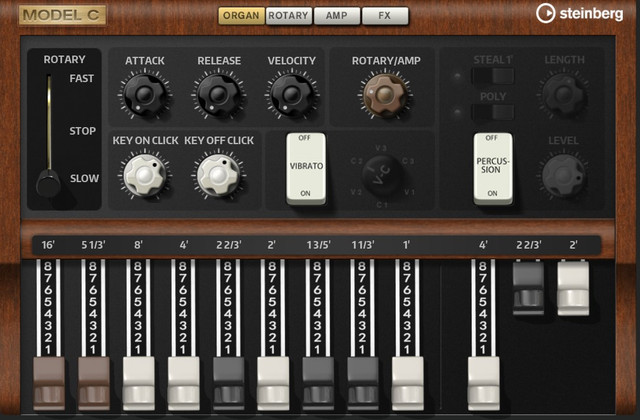This screenshot has width=640, height=420.
Task: Click the RELEASE knob
Action: (x=218, y=95)
